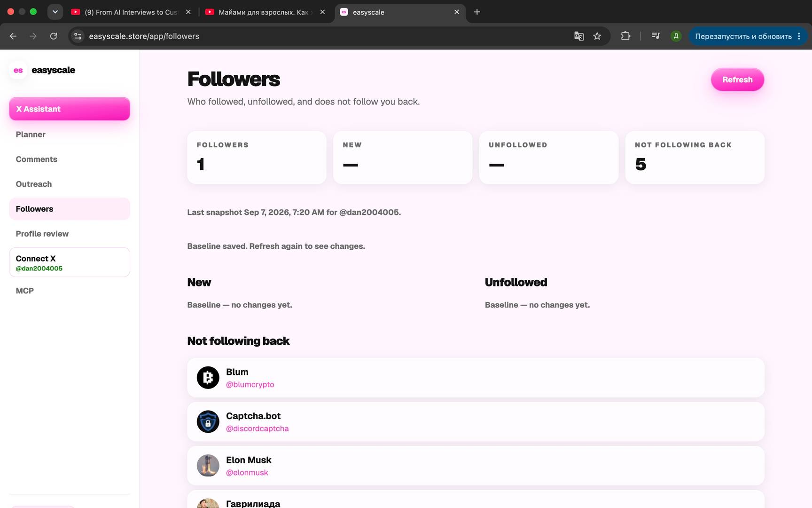
Task: Open MCP in the sidebar
Action: (x=70, y=291)
